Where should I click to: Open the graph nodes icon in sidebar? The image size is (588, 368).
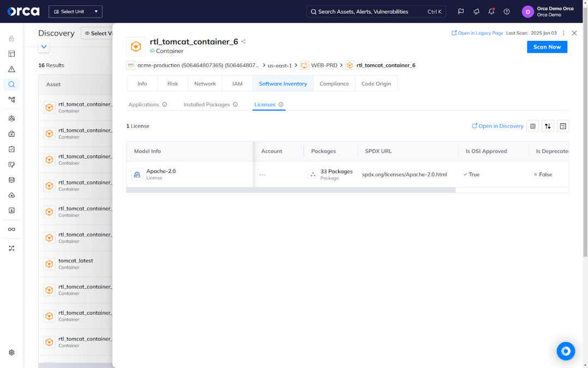pyautogui.click(x=11, y=100)
